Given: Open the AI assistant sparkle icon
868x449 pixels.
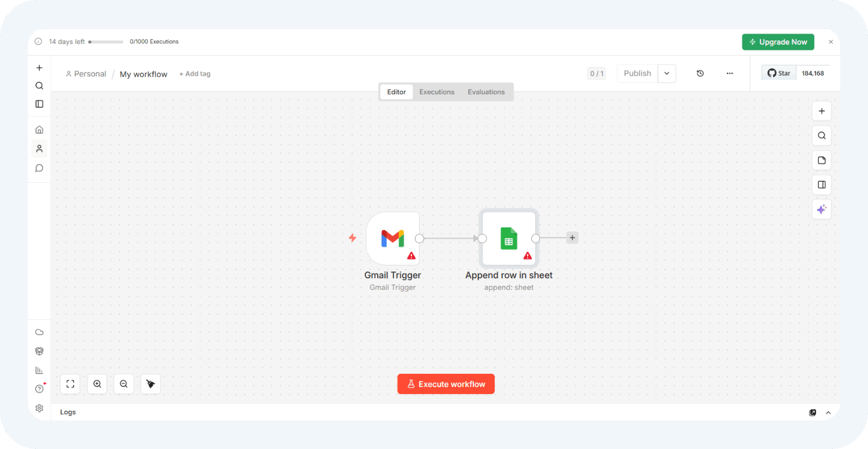Looking at the screenshot, I should click(822, 209).
